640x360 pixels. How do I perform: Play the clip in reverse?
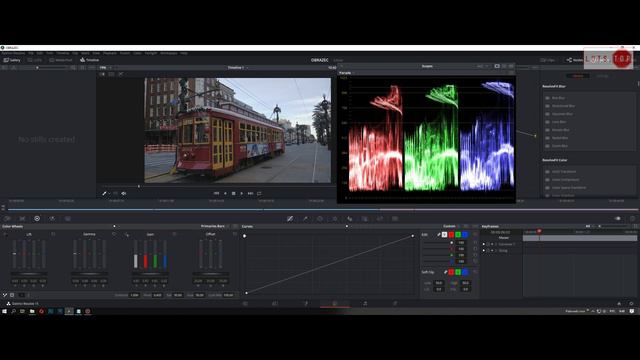[x=225, y=193]
